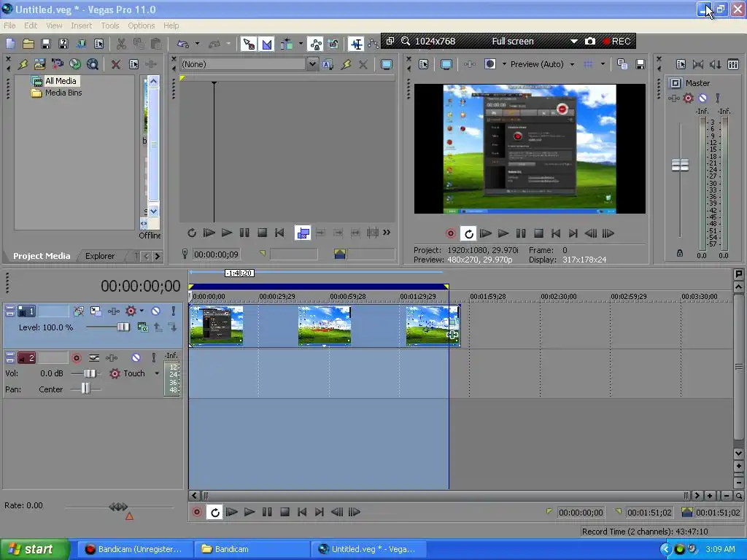Toggle Mute on audio track 2
Image resolution: width=747 pixels, height=560 pixels.
click(136, 357)
